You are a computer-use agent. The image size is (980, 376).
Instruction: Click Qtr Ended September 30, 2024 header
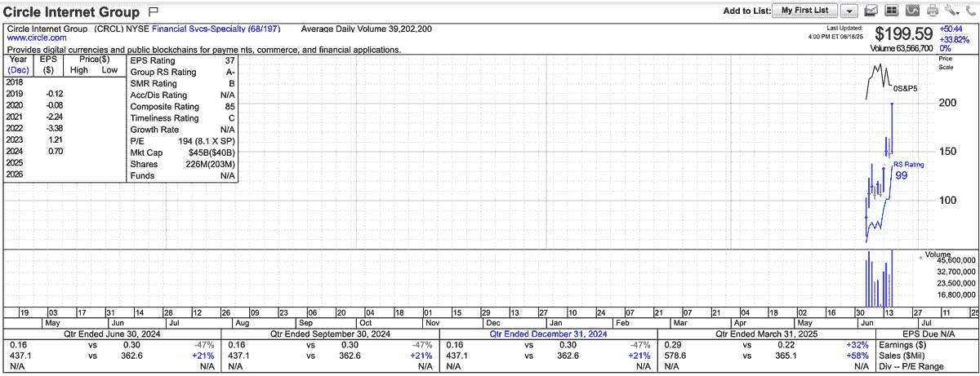[330, 334]
